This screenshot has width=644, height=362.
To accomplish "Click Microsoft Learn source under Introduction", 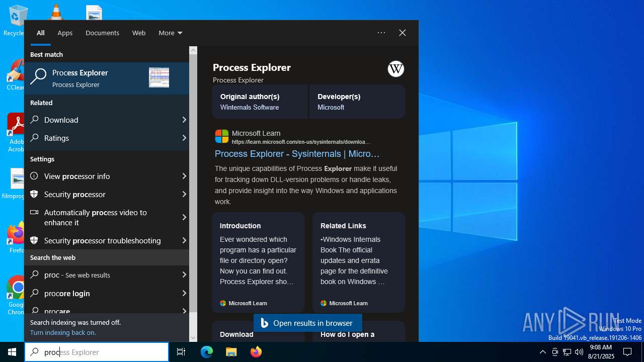I will click(x=244, y=303).
